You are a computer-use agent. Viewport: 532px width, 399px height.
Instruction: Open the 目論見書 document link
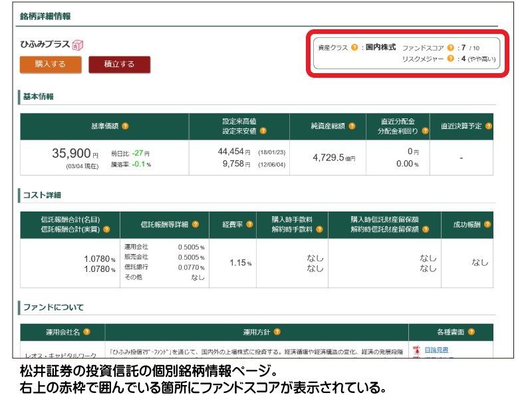tap(436, 350)
